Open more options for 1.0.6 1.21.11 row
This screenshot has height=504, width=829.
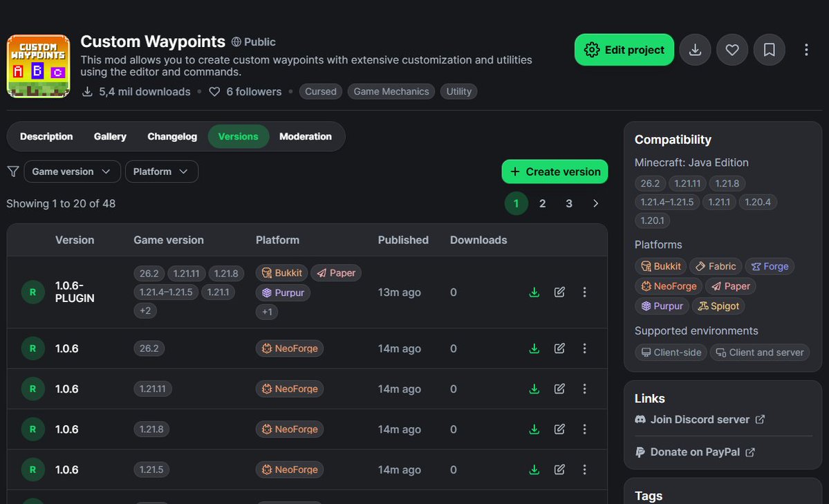(584, 389)
